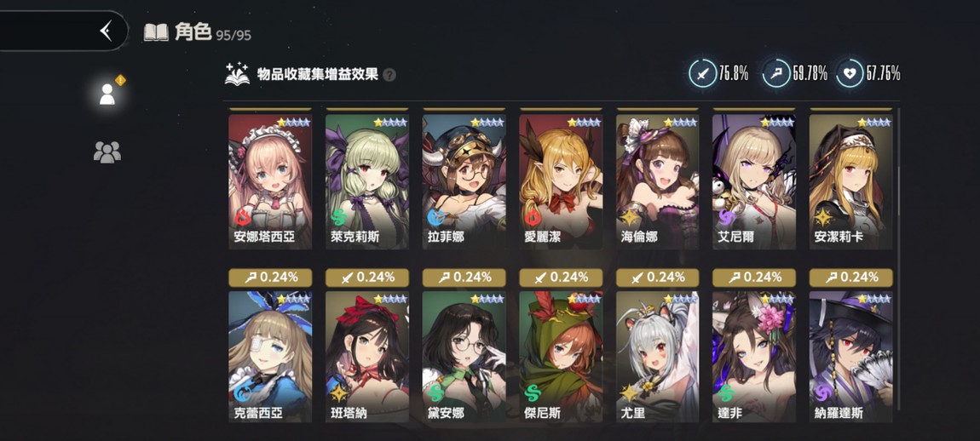The width and height of the screenshot is (980, 441).
Task: Select the 黛安娜 character card
Action: click(x=464, y=357)
